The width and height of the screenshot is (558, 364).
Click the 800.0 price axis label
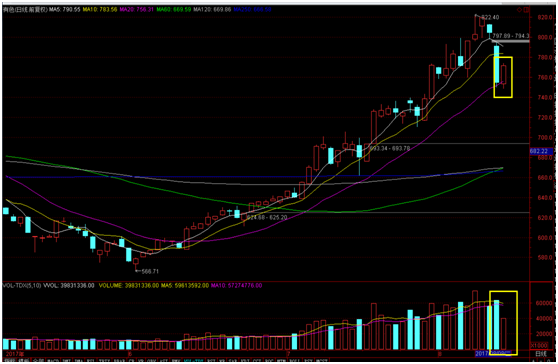tap(545, 37)
